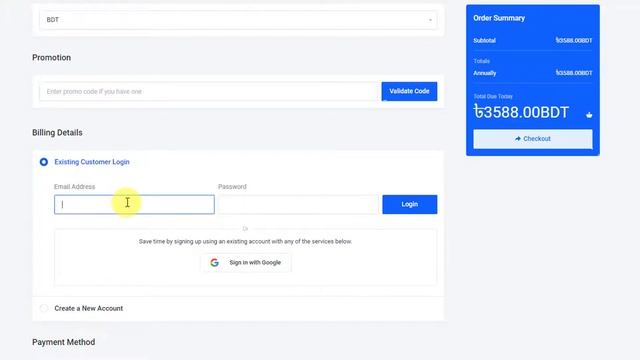Viewport: 640px width, 360px height.
Task: Click the Billing Details heading
Action: pyautogui.click(x=57, y=133)
